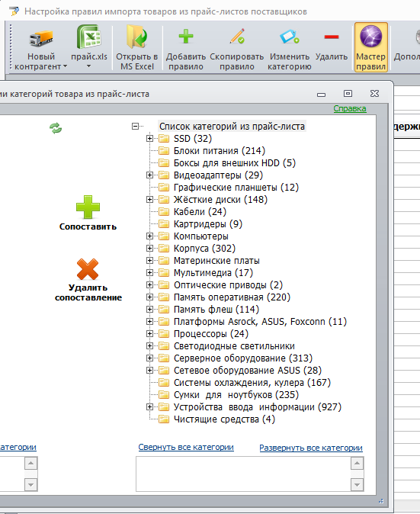Select the Блоки питания (214) category
The width and height of the screenshot is (420, 514).
tap(220, 151)
